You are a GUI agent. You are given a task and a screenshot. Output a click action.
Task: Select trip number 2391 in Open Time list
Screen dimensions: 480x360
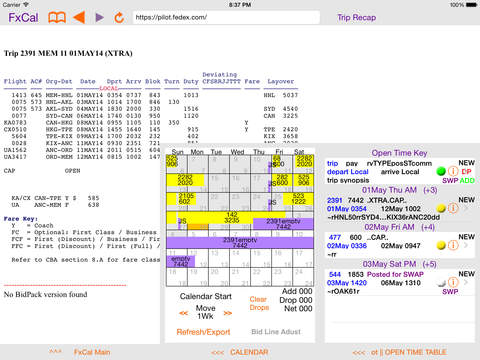coord(334,200)
